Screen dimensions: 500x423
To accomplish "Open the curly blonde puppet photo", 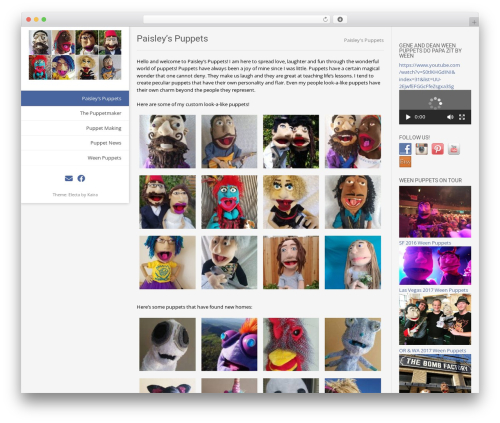I will point(291,202).
